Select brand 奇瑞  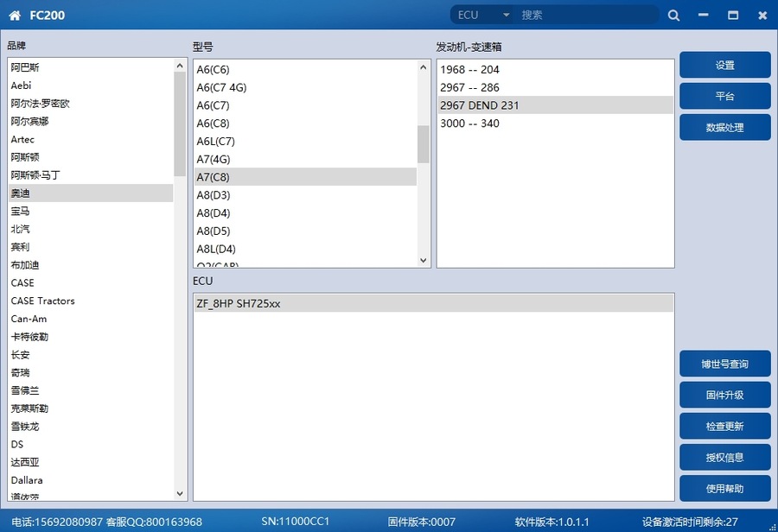(91, 372)
